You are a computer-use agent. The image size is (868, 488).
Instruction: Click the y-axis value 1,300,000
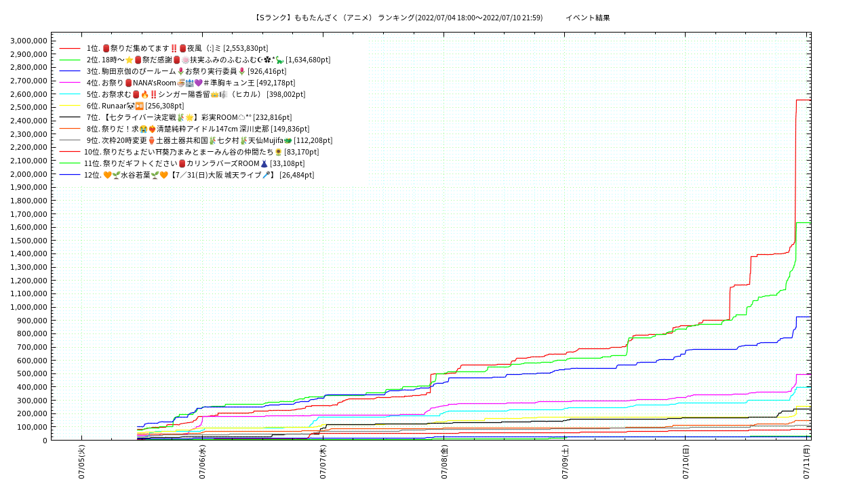(28, 267)
